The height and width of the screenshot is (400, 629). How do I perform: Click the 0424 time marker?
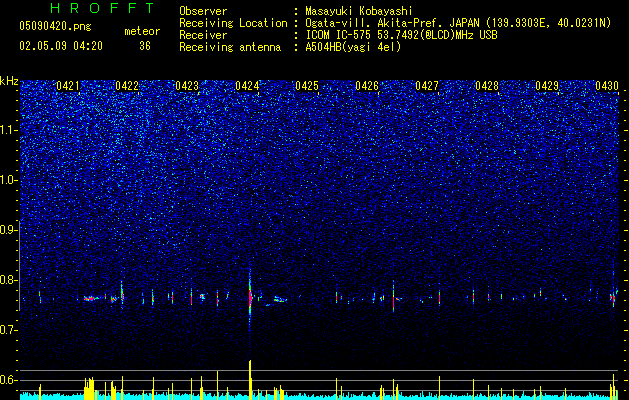[x=247, y=86]
